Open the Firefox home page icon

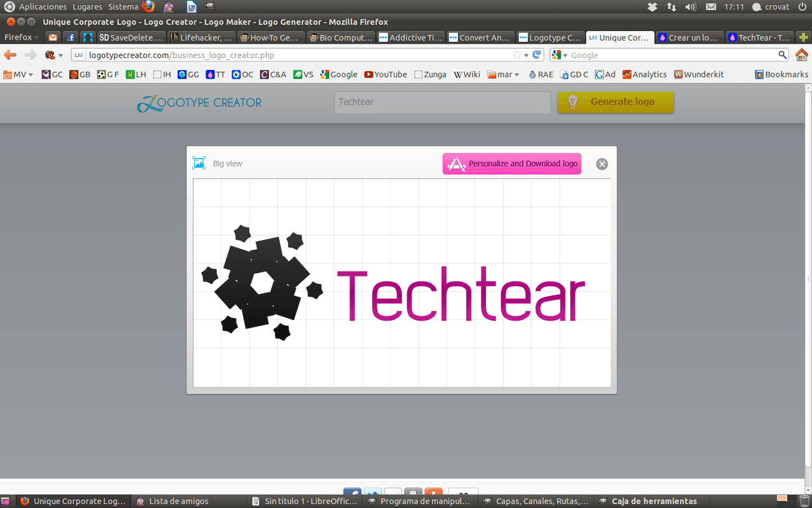(x=801, y=55)
